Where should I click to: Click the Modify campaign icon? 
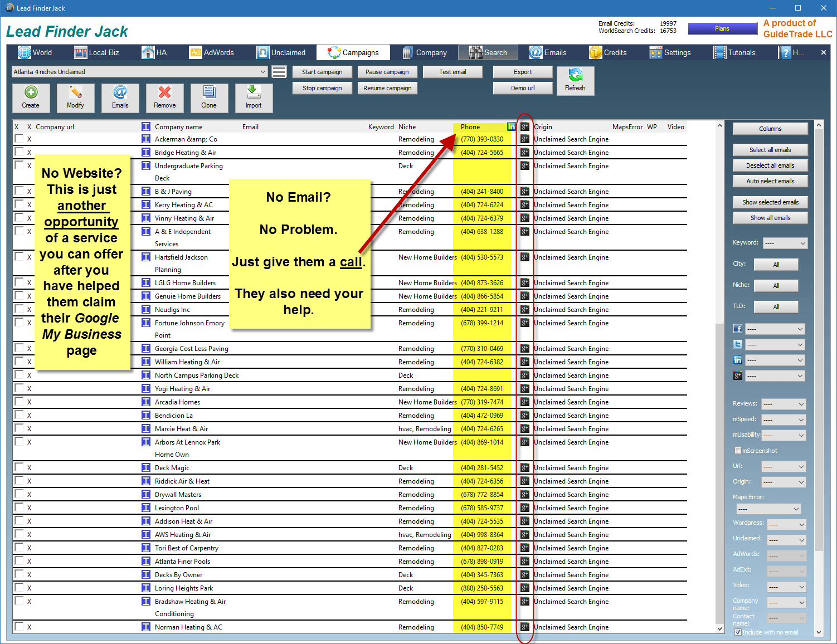coord(75,97)
